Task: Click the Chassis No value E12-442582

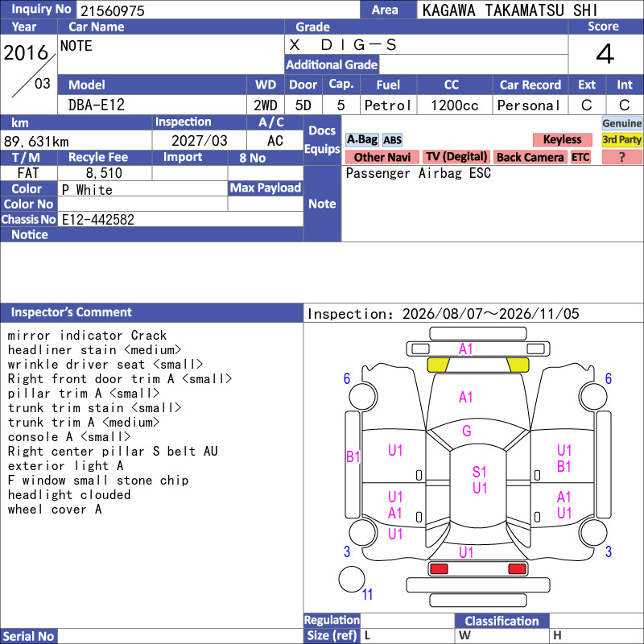Action: coord(97,219)
